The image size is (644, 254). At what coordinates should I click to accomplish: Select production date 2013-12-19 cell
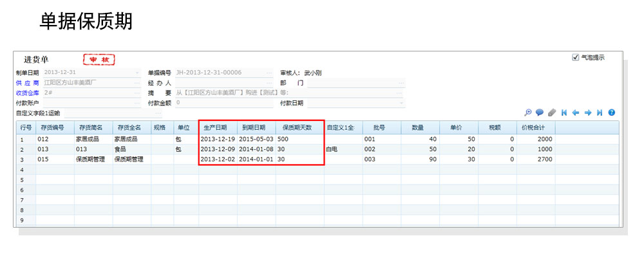coord(218,139)
